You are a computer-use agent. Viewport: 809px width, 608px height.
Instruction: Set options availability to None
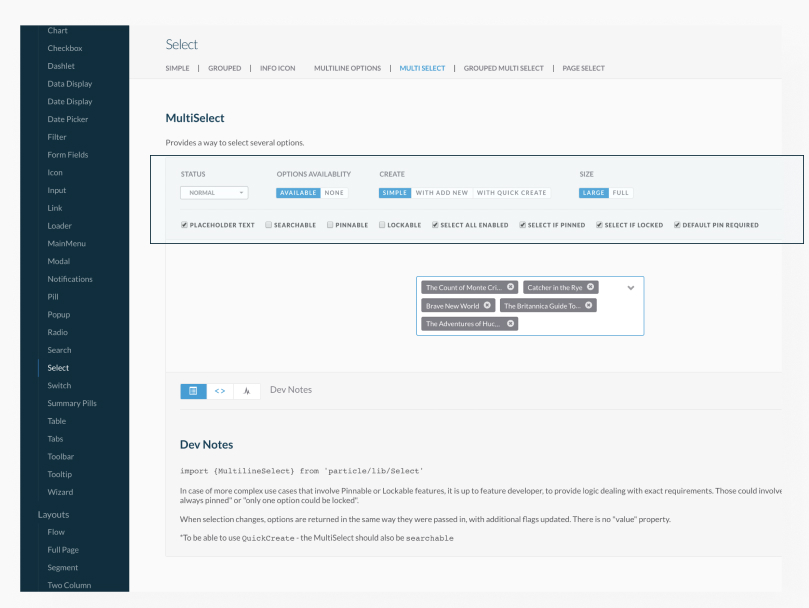(x=334, y=193)
